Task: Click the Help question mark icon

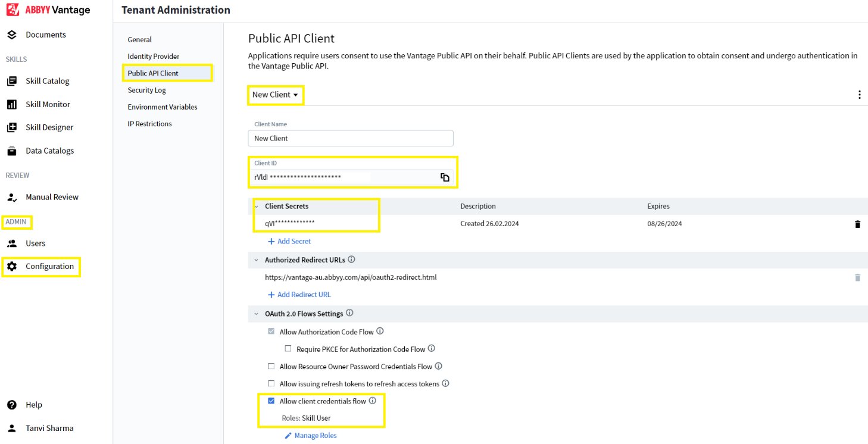Action: pos(12,405)
